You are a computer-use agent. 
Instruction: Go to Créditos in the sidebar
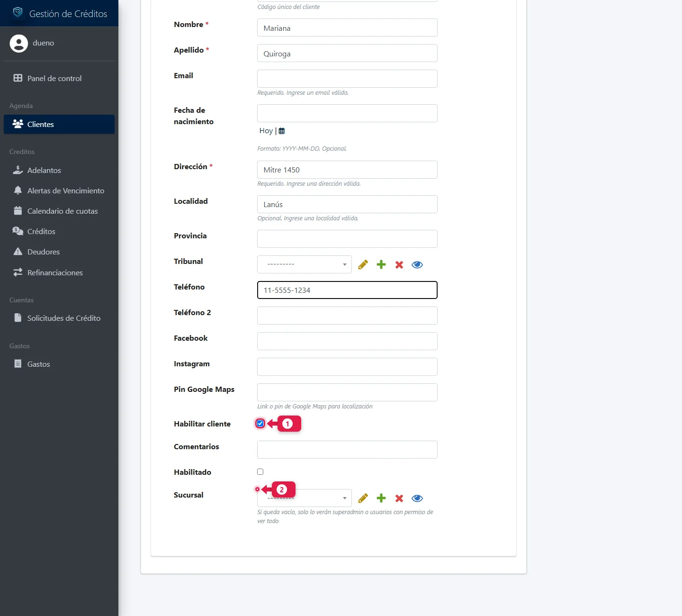(x=59, y=231)
